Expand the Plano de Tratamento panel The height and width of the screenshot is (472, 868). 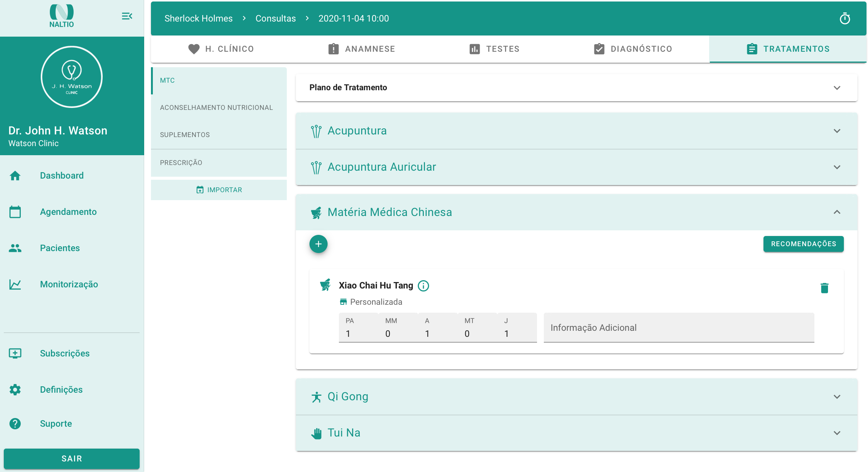tap(837, 88)
